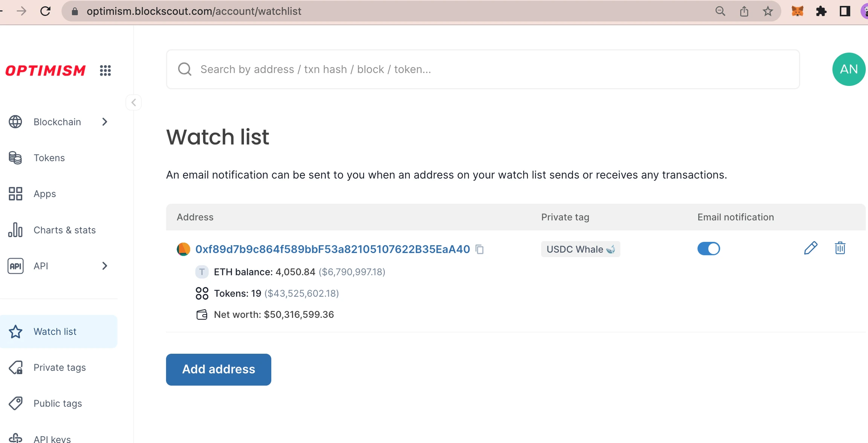
Task: Bookmark this page with star icon
Action: click(768, 11)
